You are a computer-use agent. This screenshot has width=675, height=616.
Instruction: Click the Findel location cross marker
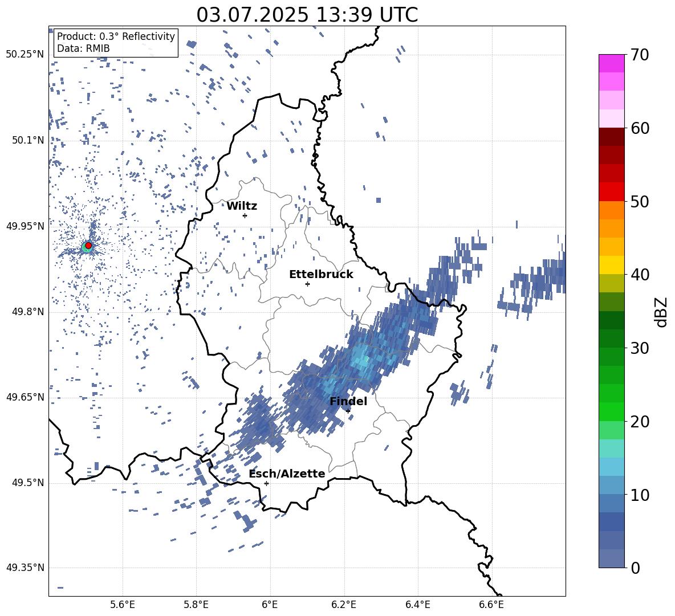pos(348,411)
